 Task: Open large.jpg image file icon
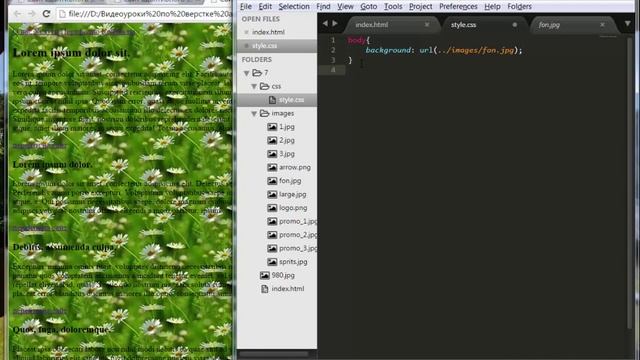point(272,194)
